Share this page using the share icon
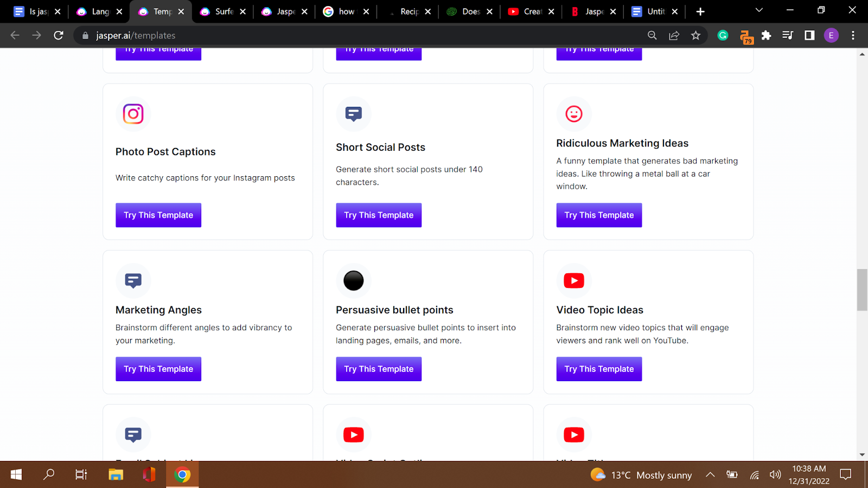The width and height of the screenshot is (868, 488). click(674, 35)
